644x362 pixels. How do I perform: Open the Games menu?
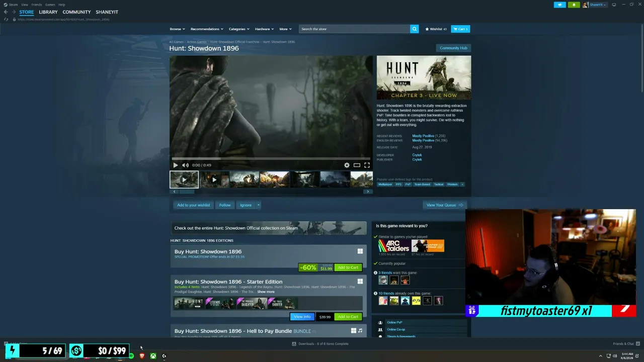[x=50, y=5]
